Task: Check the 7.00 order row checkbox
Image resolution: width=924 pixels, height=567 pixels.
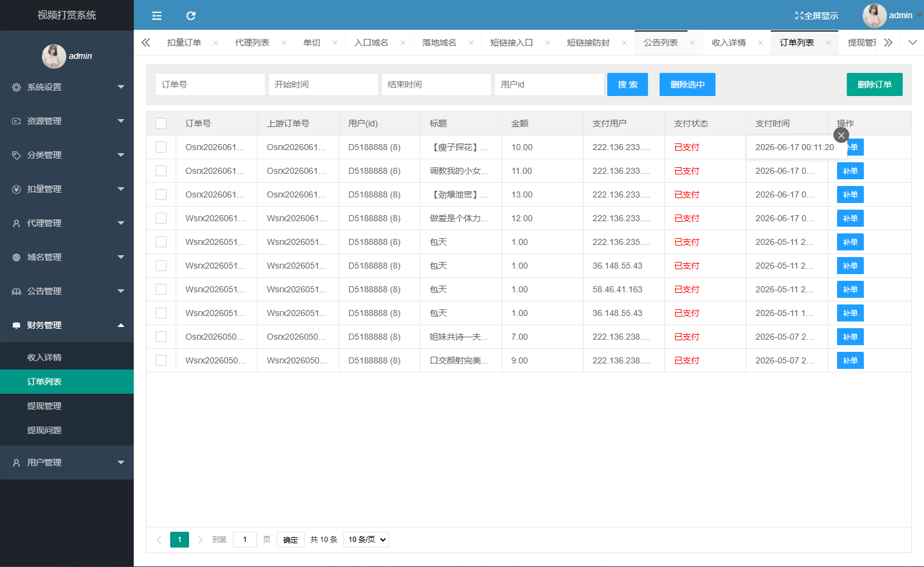Action: (161, 337)
